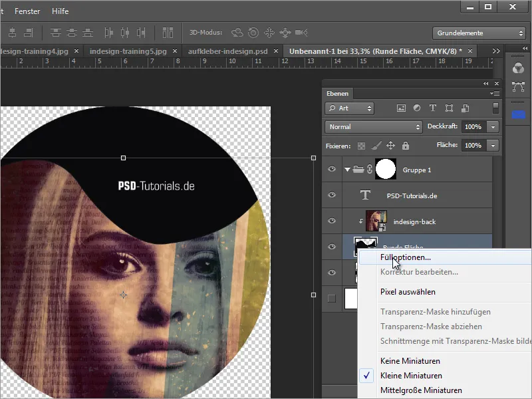Click the blue panel icon in dock
Viewport: 532px width, 399px height.
point(518,114)
